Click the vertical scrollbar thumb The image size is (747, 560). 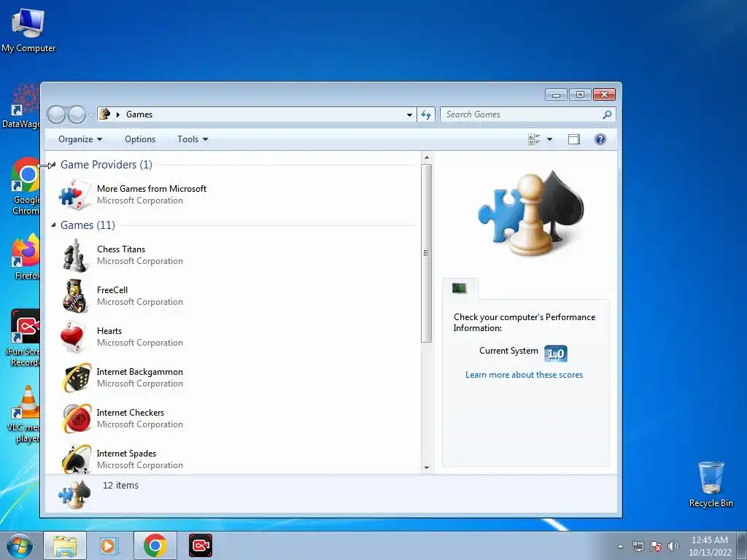pyautogui.click(x=426, y=253)
